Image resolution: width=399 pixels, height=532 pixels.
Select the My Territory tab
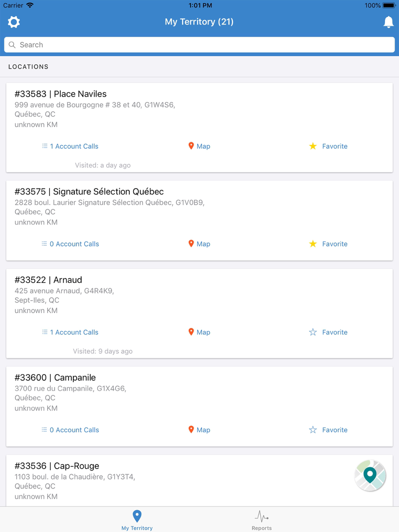point(137,520)
